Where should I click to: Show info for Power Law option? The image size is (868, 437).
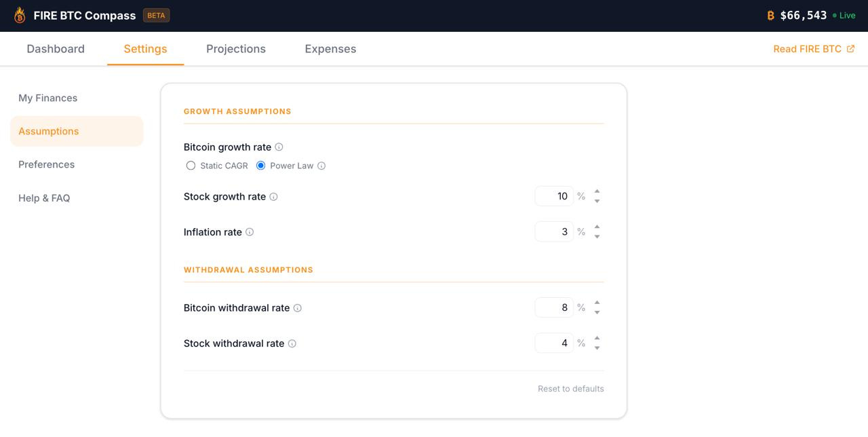click(x=321, y=166)
